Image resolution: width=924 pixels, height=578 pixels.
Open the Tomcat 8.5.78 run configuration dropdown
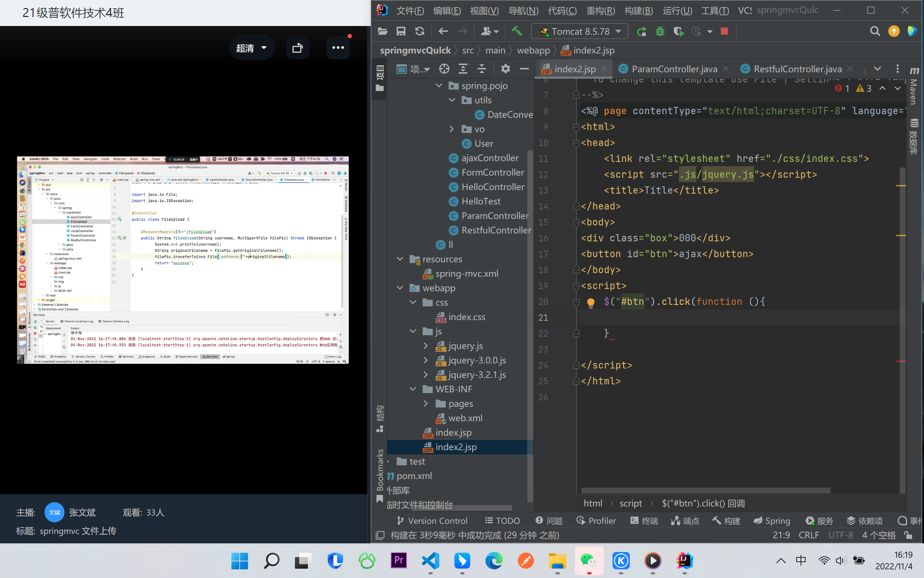(x=580, y=31)
